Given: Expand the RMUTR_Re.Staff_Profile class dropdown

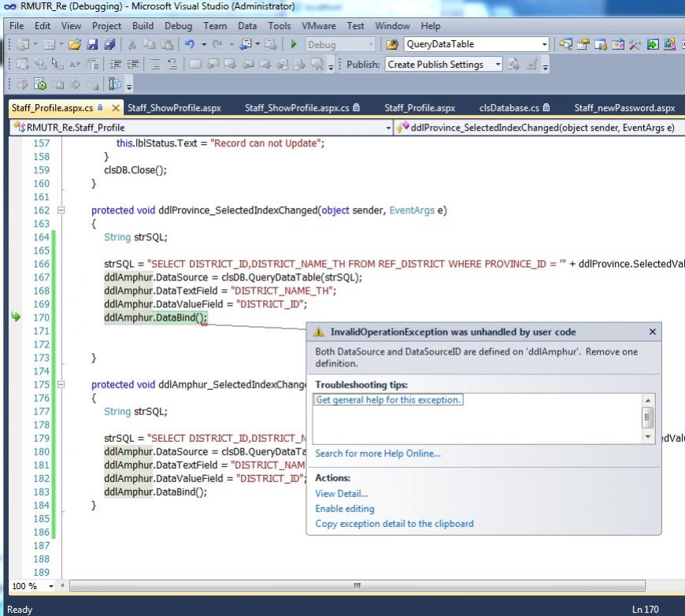Looking at the screenshot, I should point(388,128).
